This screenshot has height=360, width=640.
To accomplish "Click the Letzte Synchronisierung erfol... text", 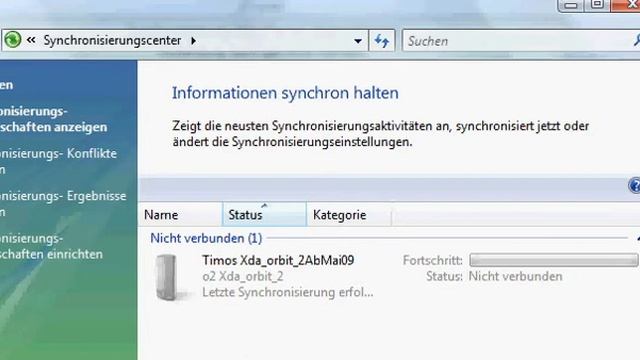I will point(287,292).
